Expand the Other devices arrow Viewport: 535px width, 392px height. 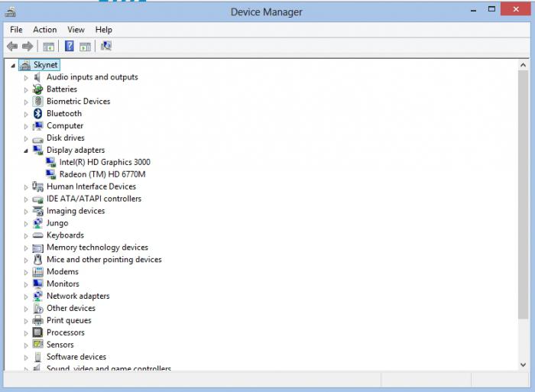point(25,309)
